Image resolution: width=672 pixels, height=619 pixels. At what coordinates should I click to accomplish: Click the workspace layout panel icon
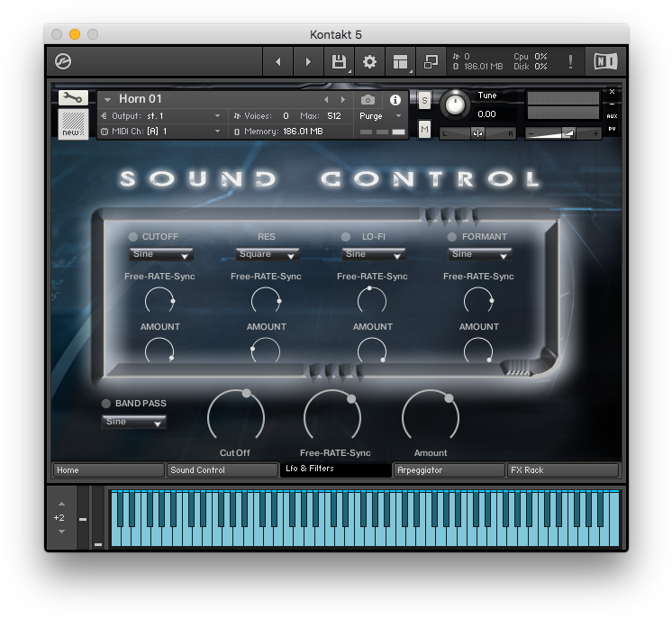399,61
